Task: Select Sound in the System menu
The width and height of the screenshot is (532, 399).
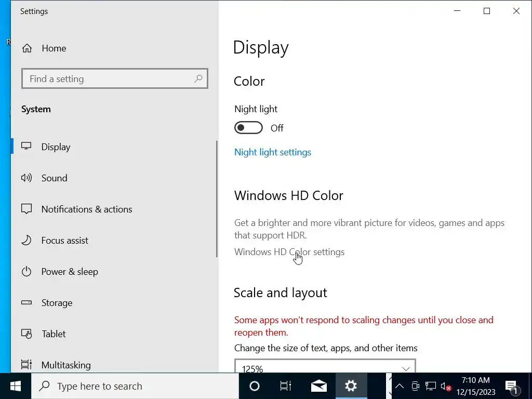Action: 114,178
